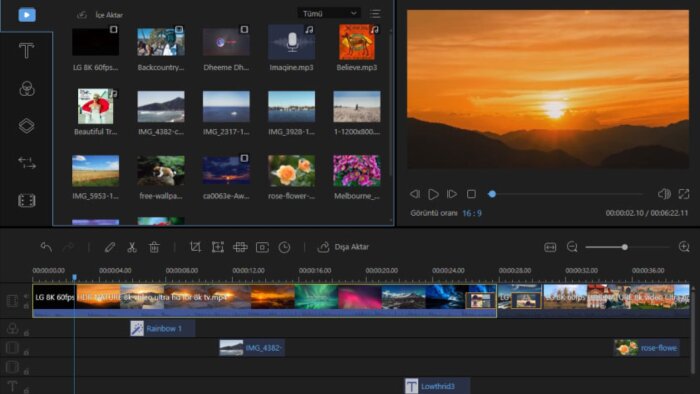Image resolution: width=700 pixels, height=394 pixels.
Task: Open the Overlays panel icon
Action: [x=27, y=126]
